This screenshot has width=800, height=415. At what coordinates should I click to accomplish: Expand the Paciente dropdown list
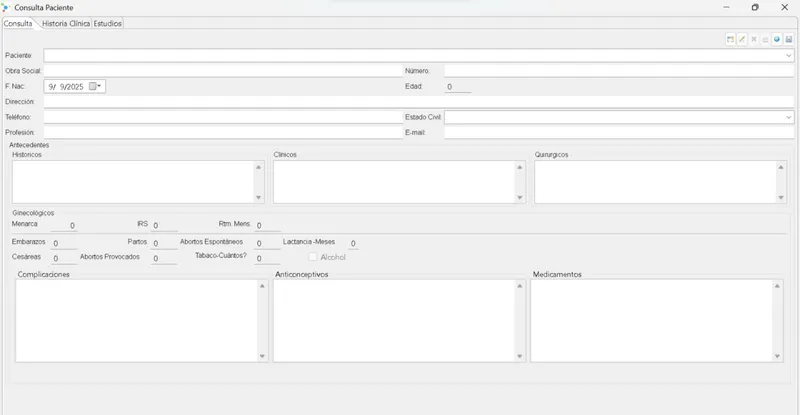(789, 55)
